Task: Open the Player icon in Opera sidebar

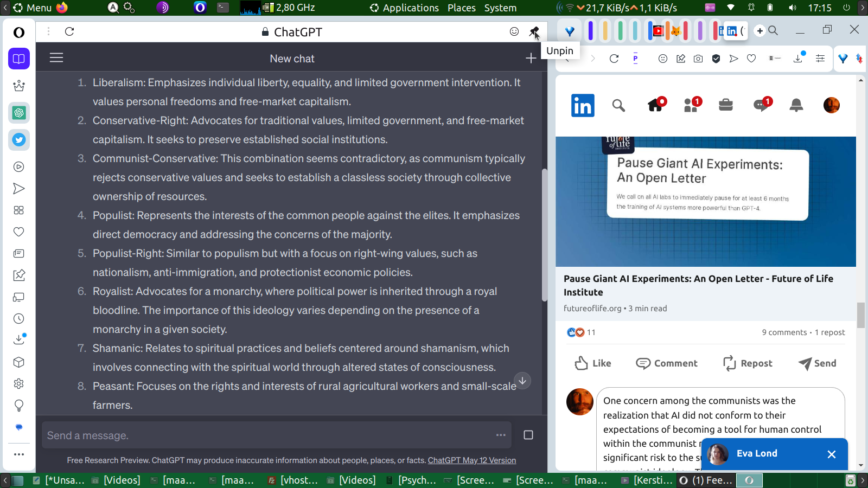Action: click(x=19, y=167)
